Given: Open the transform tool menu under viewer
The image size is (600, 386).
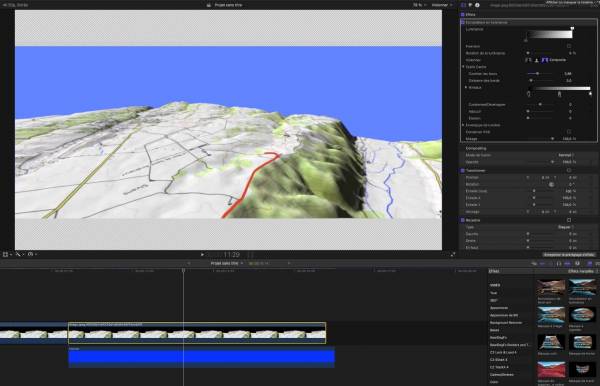Looking at the screenshot, I should (7, 254).
